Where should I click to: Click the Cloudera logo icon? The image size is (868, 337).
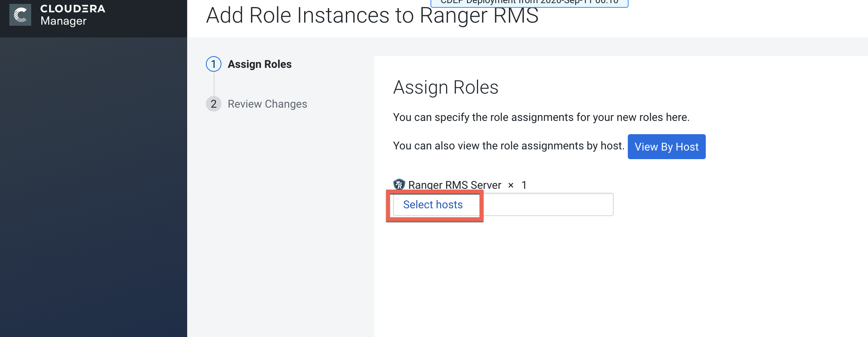(20, 15)
